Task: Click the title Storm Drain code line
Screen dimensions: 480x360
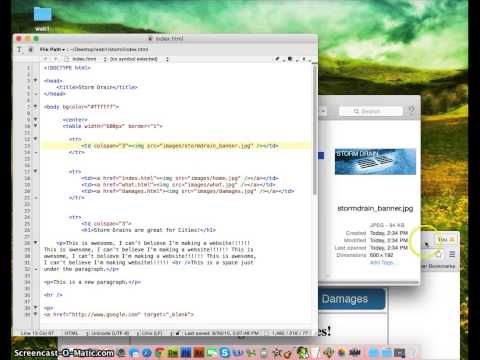Action: 97,87
